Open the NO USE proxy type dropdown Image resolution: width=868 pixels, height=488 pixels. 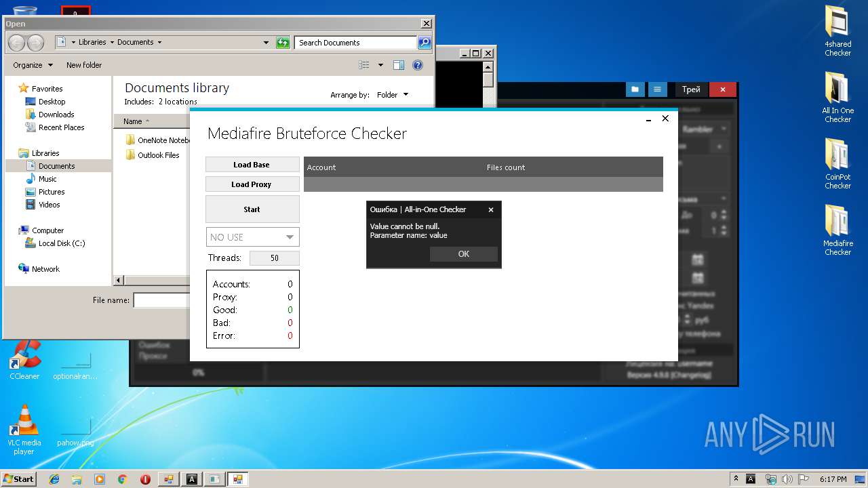pos(252,237)
